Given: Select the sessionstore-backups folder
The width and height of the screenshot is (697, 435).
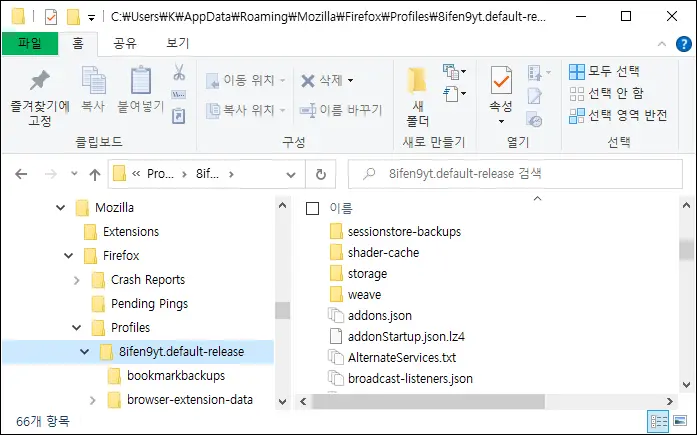Looking at the screenshot, I should click(x=396, y=231).
